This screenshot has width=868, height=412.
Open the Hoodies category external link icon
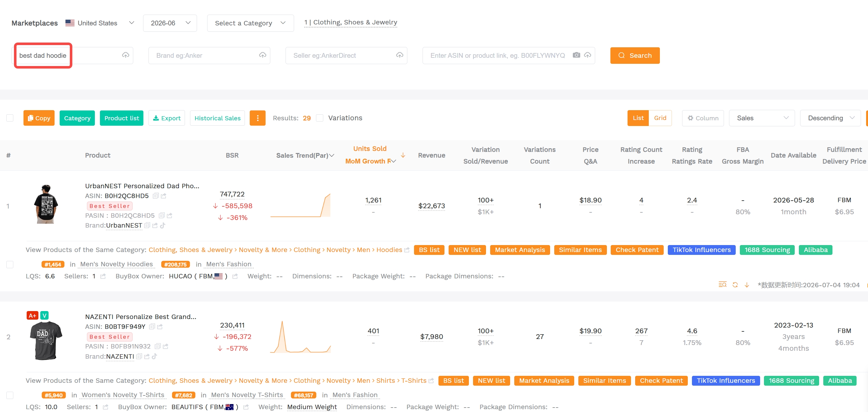(x=407, y=250)
